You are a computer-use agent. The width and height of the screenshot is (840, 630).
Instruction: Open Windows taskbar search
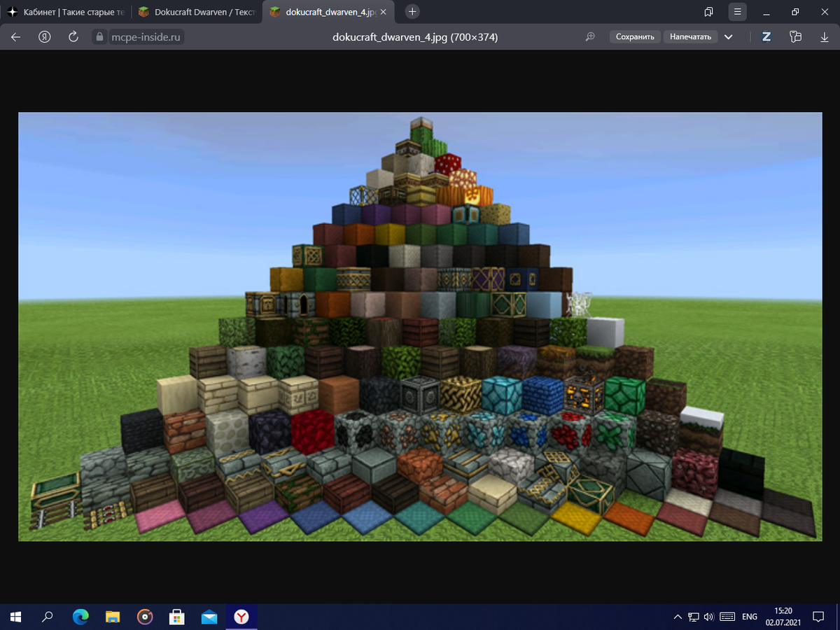[48, 617]
